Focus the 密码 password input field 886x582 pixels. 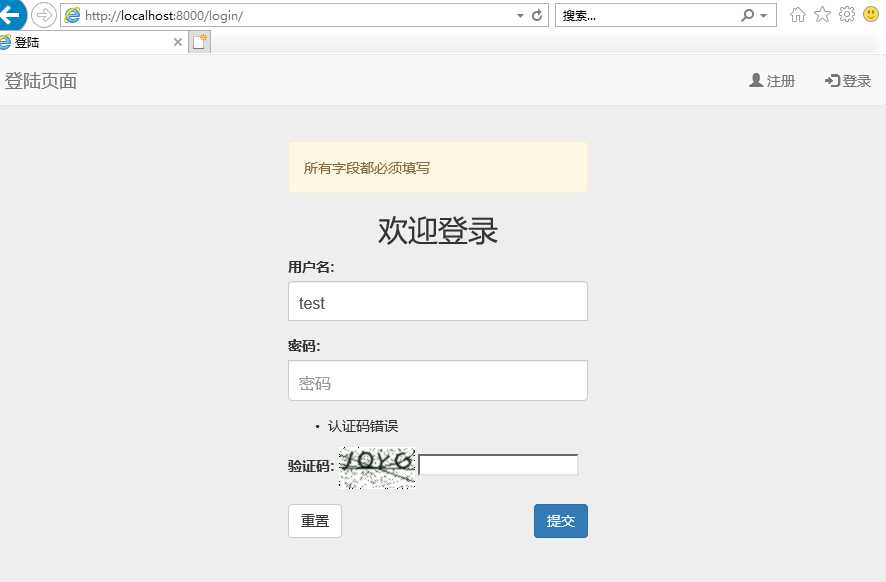[437, 380]
